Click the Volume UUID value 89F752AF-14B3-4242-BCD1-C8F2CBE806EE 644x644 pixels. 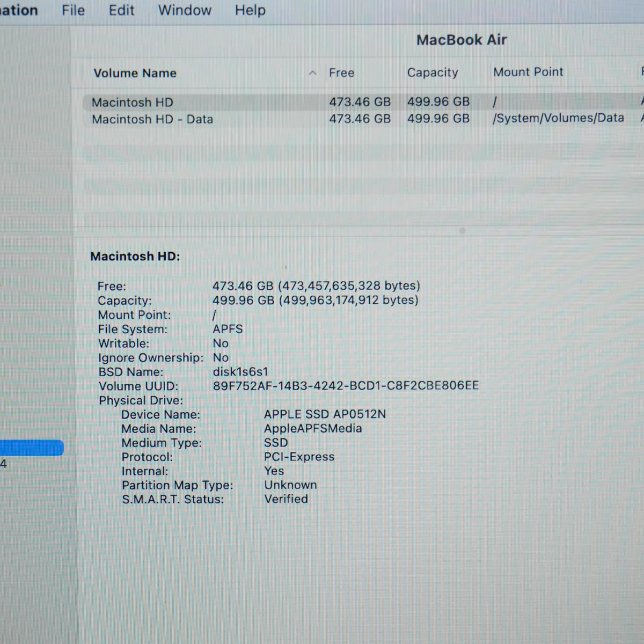tap(346, 385)
